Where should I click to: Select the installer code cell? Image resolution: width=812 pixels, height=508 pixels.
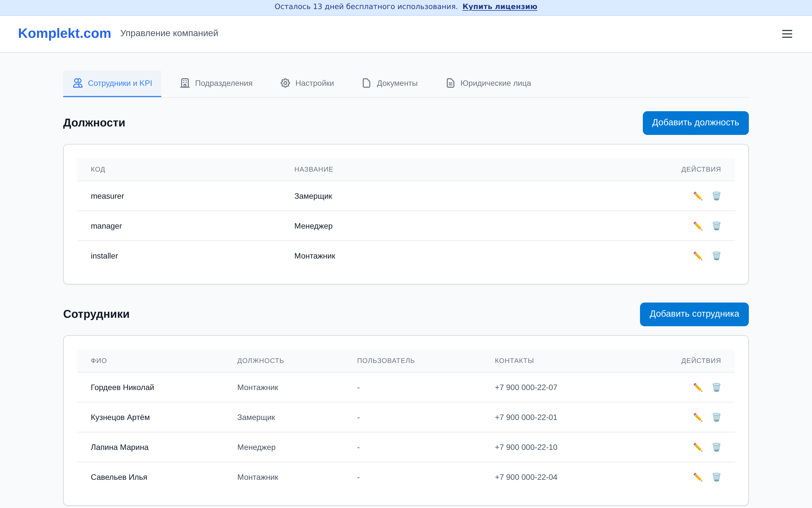pyautogui.click(x=104, y=256)
